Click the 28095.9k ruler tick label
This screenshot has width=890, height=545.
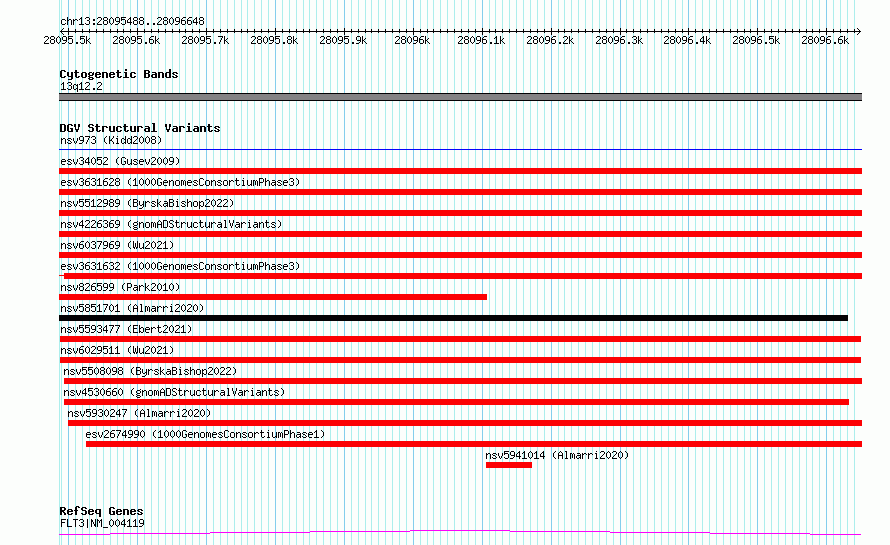pos(343,40)
